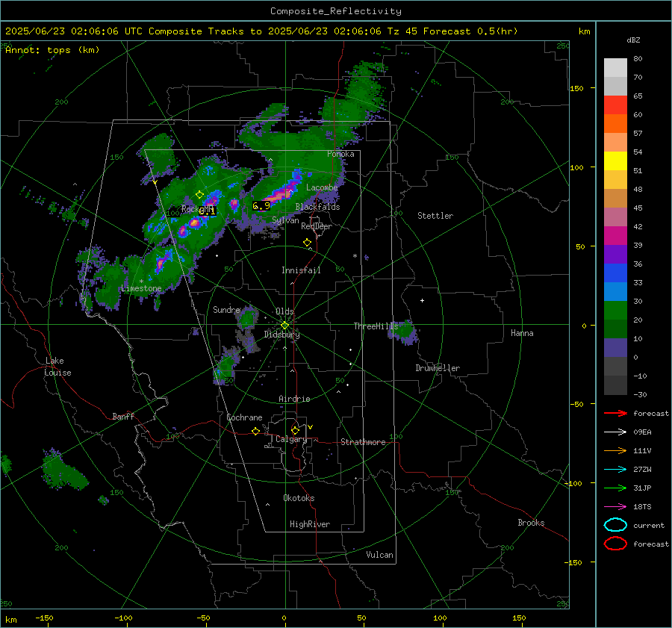Click the green 31JP arrow legend icon
The height and width of the screenshot is (628, 672).
[x=615, y=488]
